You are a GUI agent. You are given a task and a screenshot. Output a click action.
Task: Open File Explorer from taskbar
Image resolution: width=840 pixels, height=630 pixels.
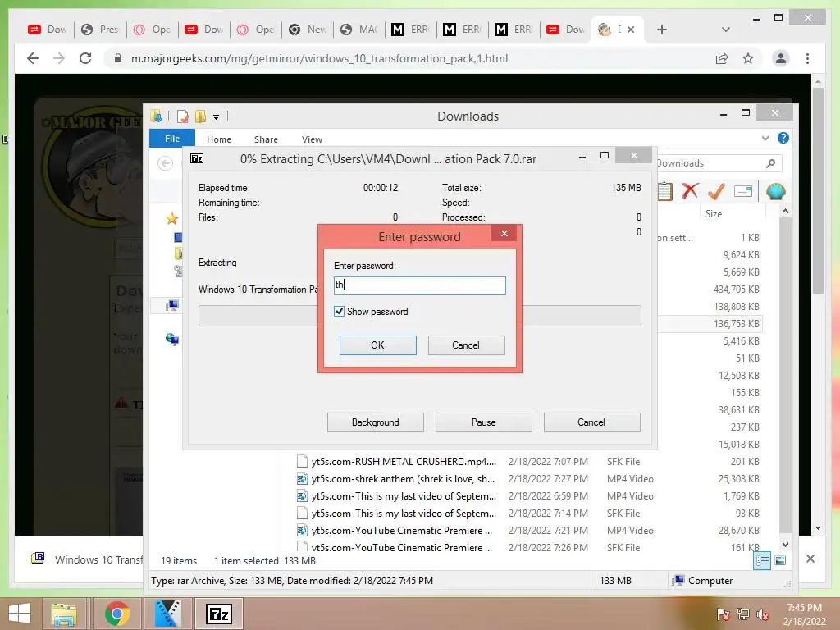(x=64, y=614)
